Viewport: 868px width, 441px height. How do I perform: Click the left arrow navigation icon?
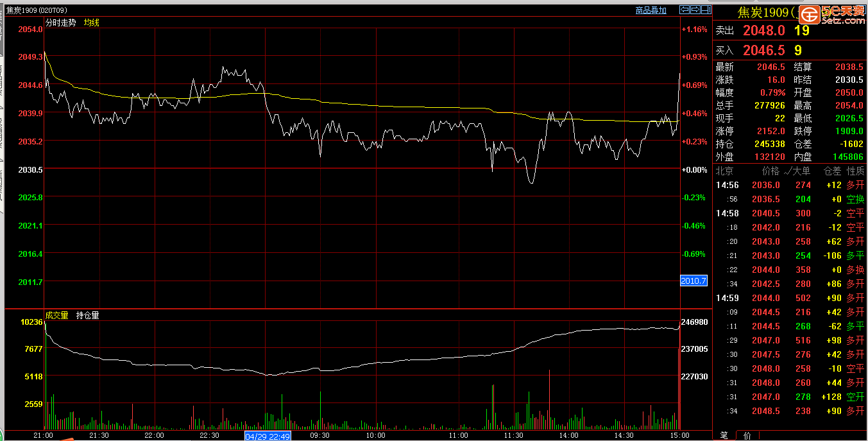(685, 10)
